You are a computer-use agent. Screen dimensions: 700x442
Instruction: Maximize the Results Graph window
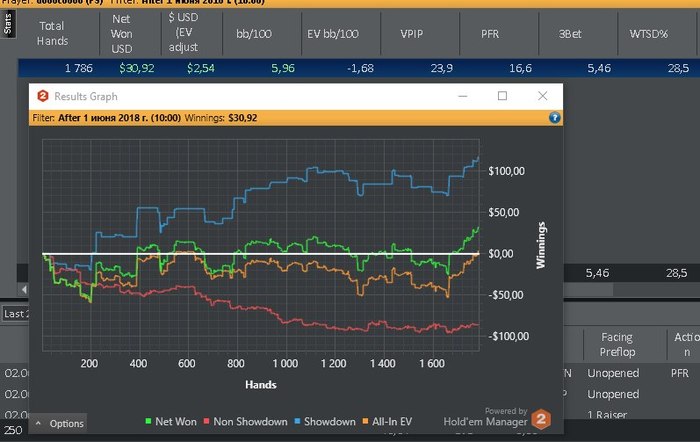(502, 96)
